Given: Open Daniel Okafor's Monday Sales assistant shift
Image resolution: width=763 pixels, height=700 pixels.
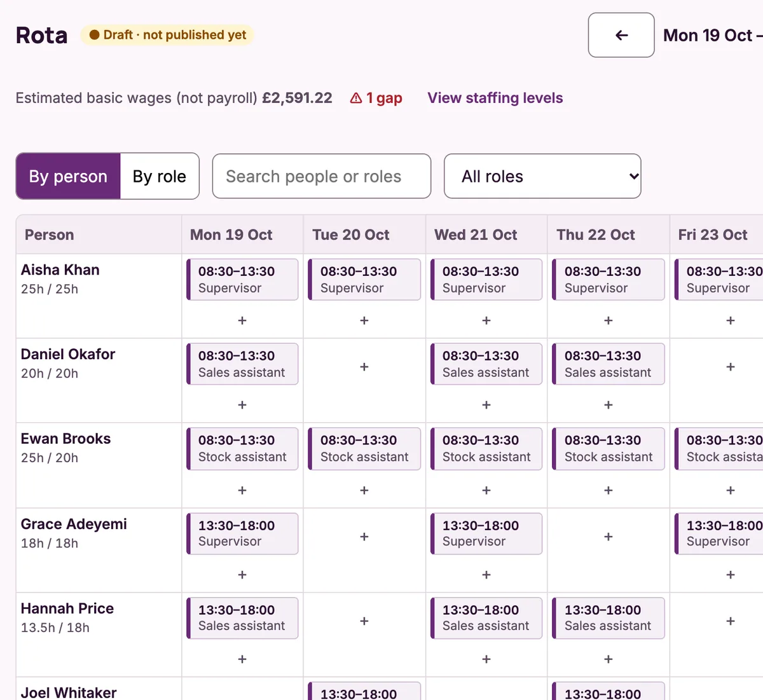Looking at the screenshot, I should point(242,364).
